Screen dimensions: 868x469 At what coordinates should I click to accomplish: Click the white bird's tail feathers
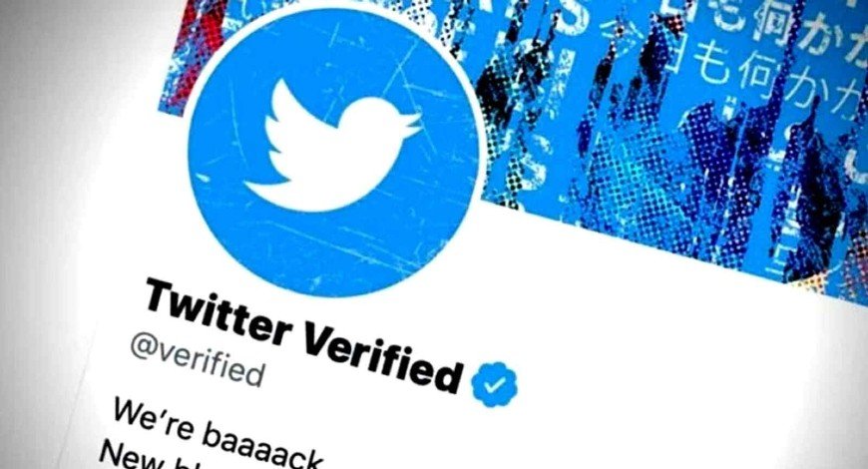pyautogui.click(x=263, y=189)
